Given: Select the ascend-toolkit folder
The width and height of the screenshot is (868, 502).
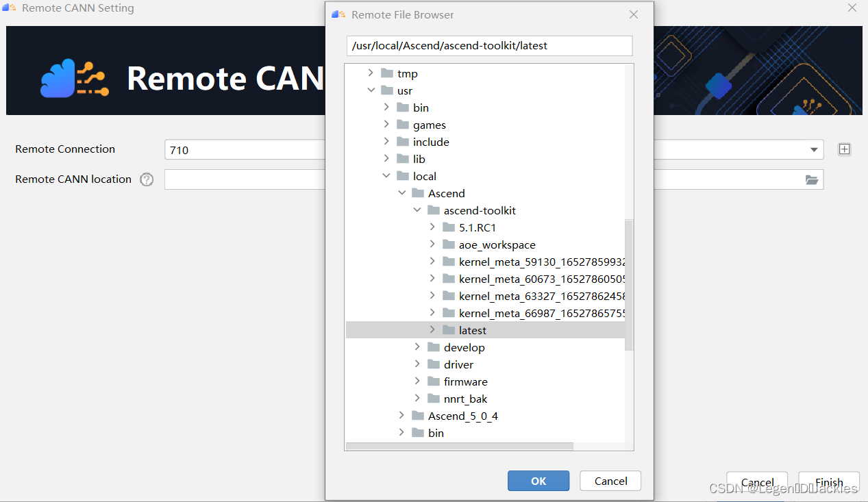Looking at the screenshot, I should tap(480, 210).
